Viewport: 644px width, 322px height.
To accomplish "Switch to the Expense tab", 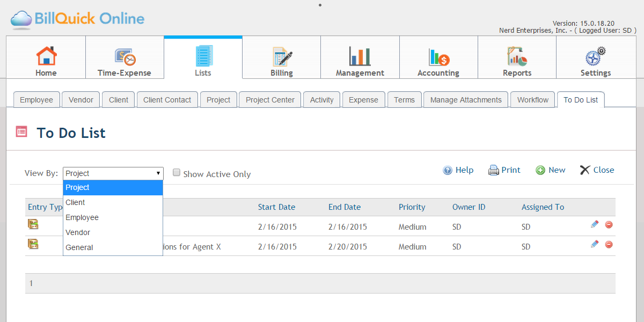I will tap(363, 100).
